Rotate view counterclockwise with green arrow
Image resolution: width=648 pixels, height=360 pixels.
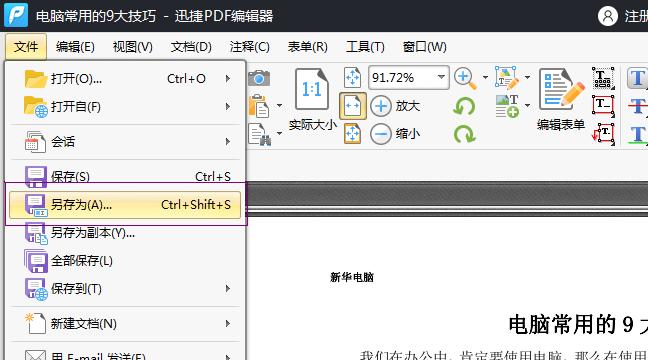click(x=464, y=106)
